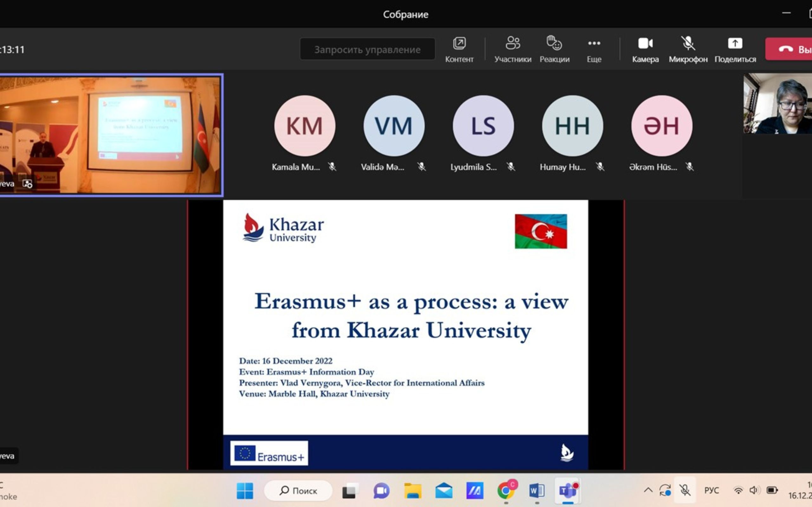Select Validə VM participant avatar

click(x=394, y=126)
